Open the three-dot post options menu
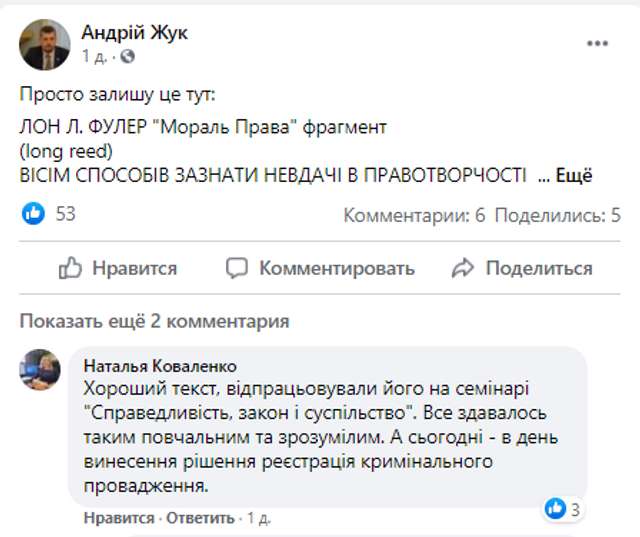 click(597, 43)
